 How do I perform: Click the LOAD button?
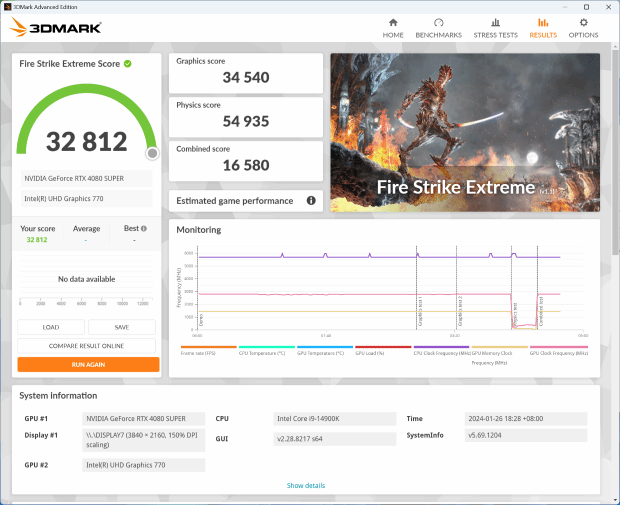pyautogui.click(x=51, y=327)
